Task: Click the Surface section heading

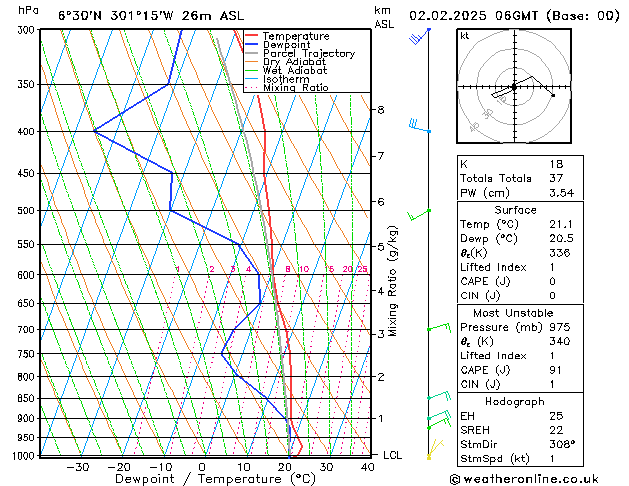Action: pyautogui.click(x=515, y=210)
